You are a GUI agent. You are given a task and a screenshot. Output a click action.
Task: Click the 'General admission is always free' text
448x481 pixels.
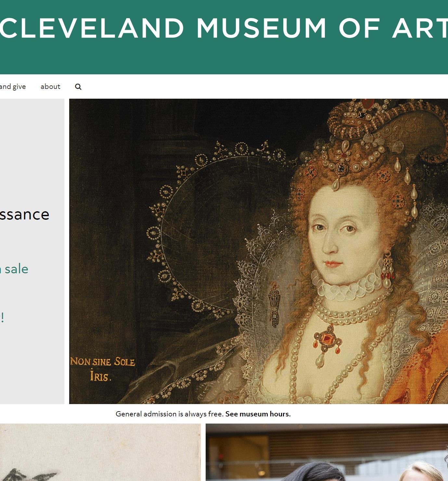pyautogui.click(x=170, y=414)
